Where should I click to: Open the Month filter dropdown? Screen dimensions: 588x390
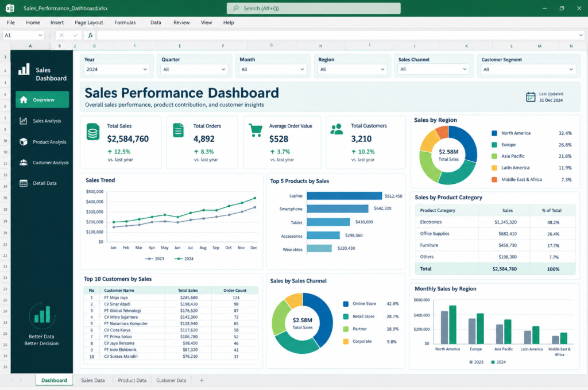tap(273, 69)
